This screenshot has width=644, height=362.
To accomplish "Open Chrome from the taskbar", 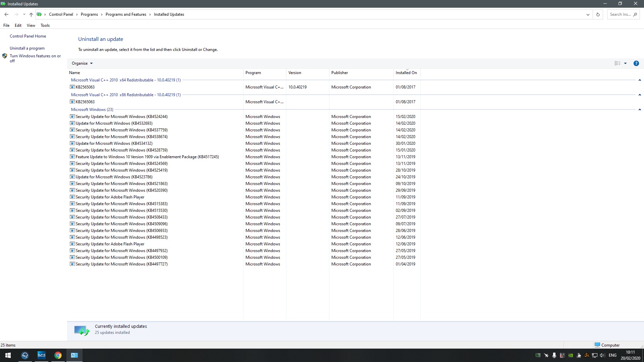I will 58,355.
